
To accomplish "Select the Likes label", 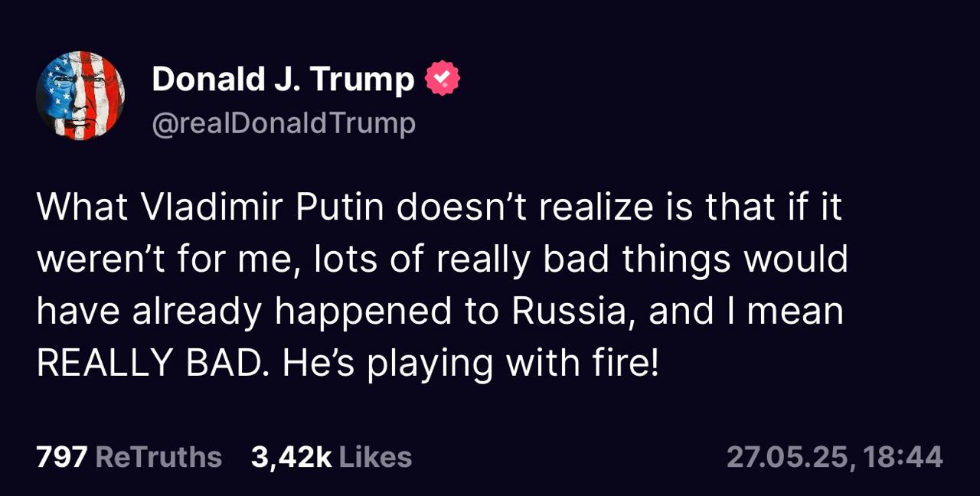I will [x=375, y=457].
